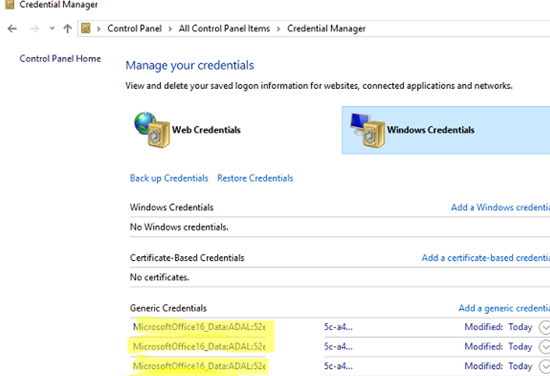Open first MicrosoftOffice16_Data:ADAL credential entry
Viewport: 550px width, 376px height.
coord(199,327)
